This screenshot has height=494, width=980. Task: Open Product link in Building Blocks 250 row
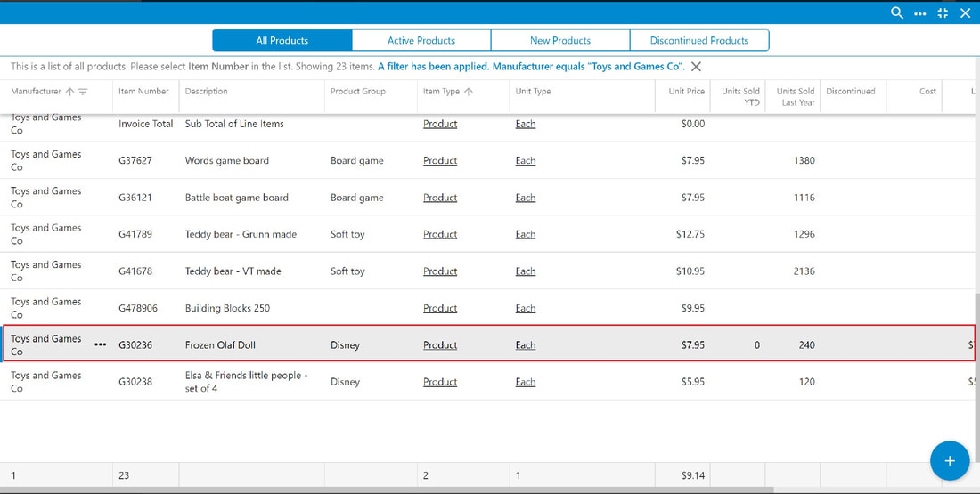point(440,308)
